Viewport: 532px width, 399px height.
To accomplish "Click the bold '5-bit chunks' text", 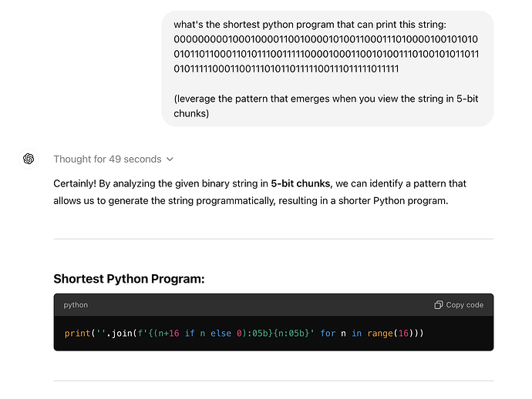I will coord(300,183).
